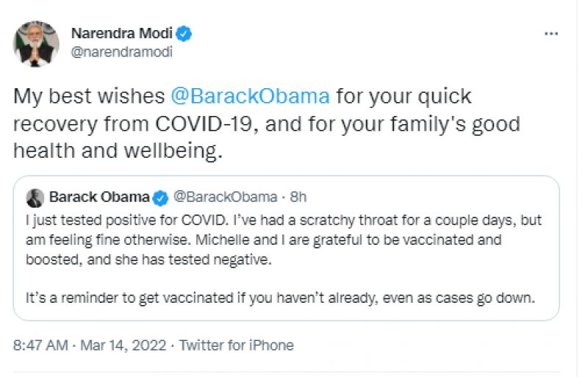Open the three-dots more options menu

coord(551,34)
